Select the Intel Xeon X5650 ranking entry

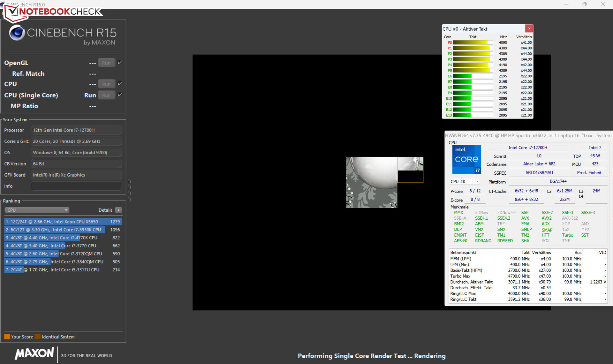(x=63, y=222)
